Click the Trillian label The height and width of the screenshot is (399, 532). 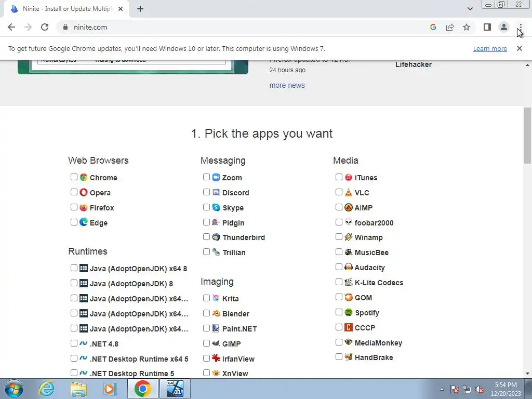point(234,252)
